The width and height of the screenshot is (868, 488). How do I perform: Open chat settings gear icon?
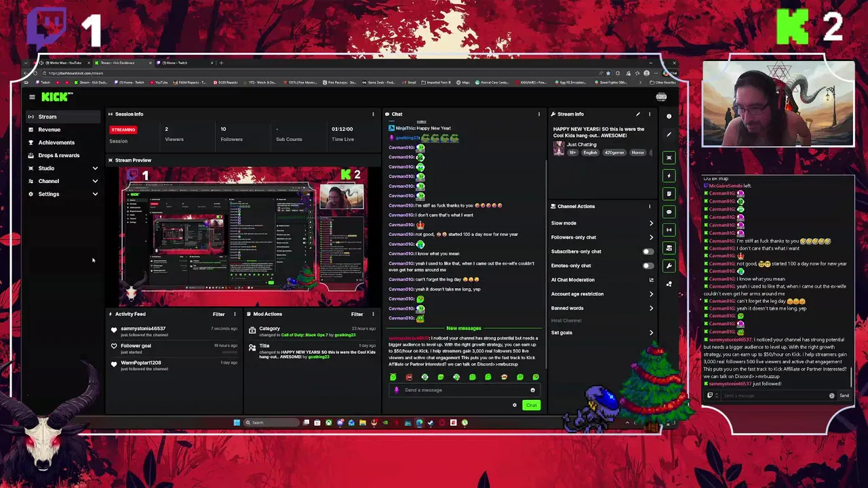pos(515,405)
